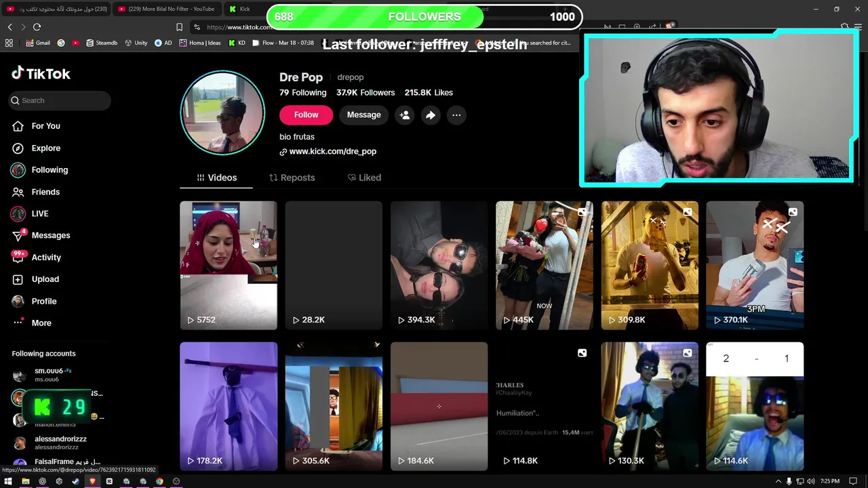Open the video with 28.2K views

tap(334, 265)
